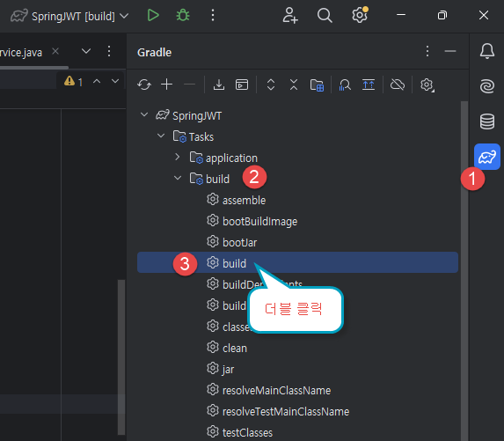The width and height of the screenshot is (504, 441).
Task: Toggle Gradle elephant tool window button
Action: pyautogui.click(x=487, y=157)
